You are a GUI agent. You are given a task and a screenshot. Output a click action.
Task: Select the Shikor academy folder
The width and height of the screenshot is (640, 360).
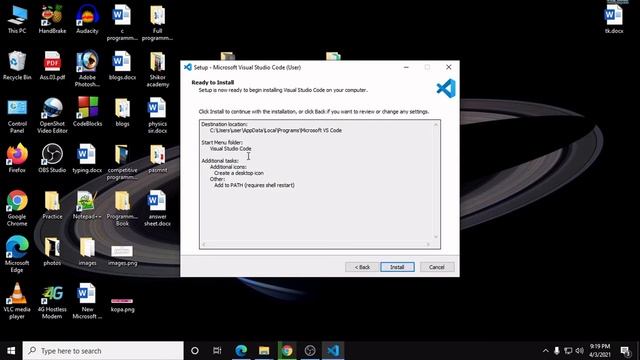(x=158, y=69)
